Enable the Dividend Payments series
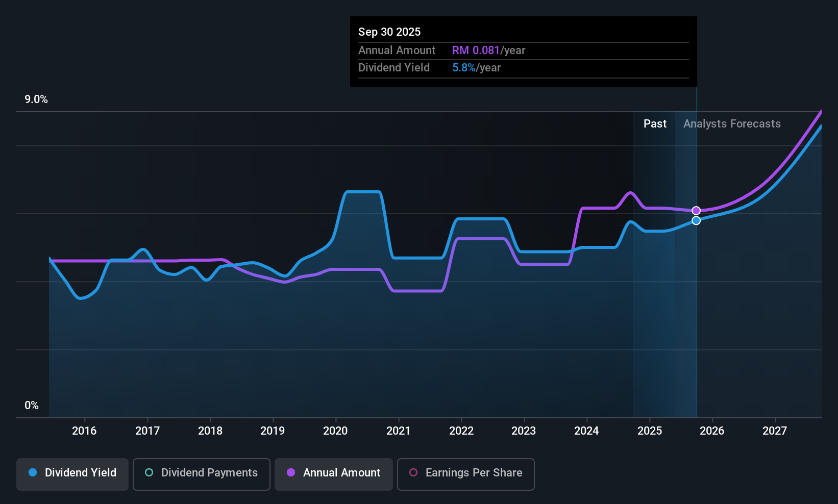Image resolution: width=838 pixels, height=504 pixels. coord(201,474)
